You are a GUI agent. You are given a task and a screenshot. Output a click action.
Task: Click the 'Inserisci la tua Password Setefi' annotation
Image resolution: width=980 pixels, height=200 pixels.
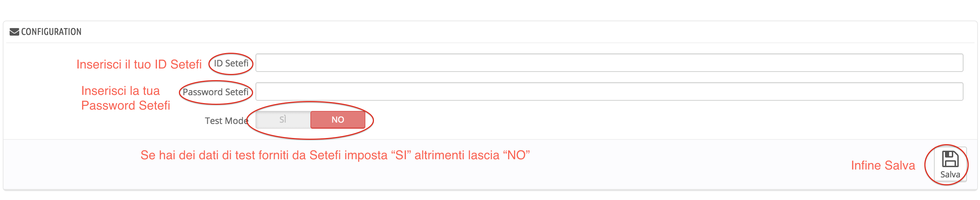[126, 98]
